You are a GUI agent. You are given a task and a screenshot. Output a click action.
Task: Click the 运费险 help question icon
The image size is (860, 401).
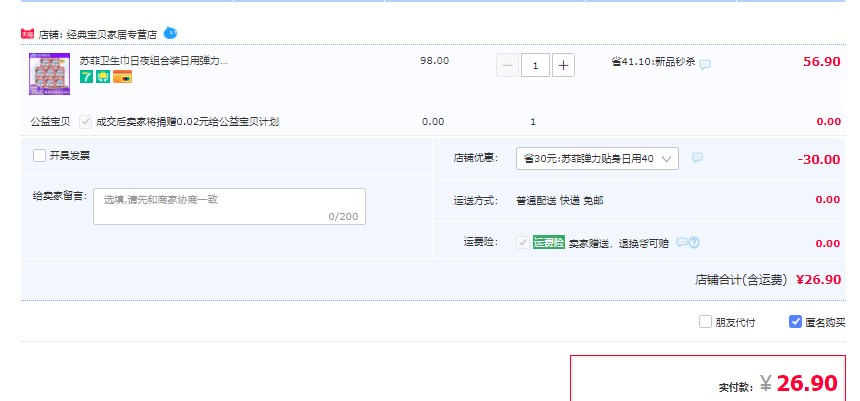click(x=694, y=242)
